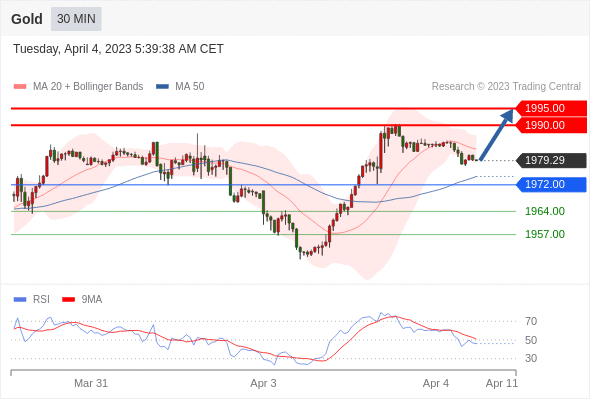Click the Apr 3 date axis label
Viewport: 590px width, 400px height.
[x=263, y=383]
